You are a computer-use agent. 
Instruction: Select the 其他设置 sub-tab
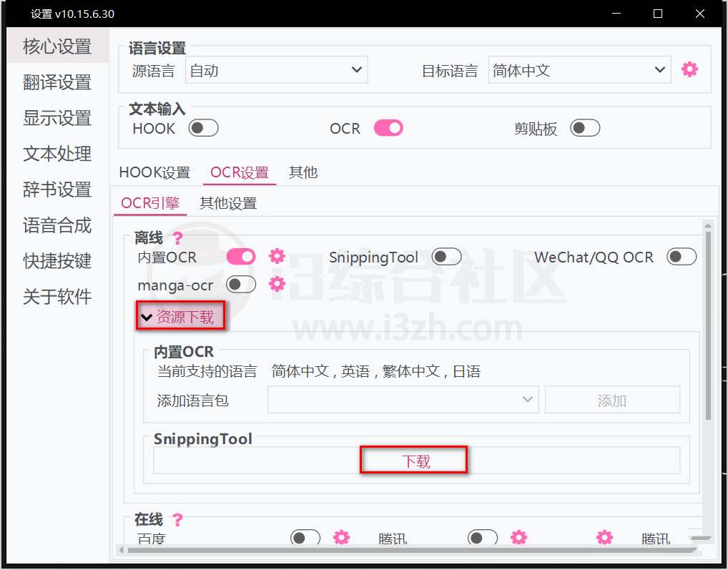click(228, 203)
